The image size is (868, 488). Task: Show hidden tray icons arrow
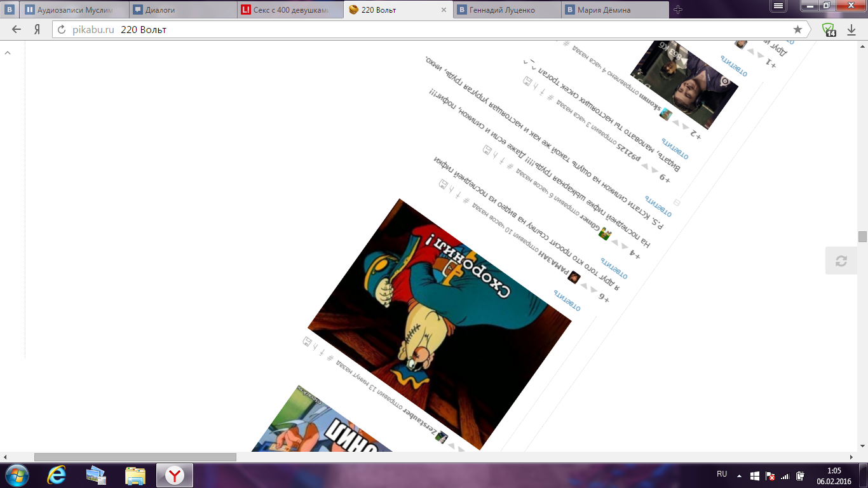pos(739,475)
